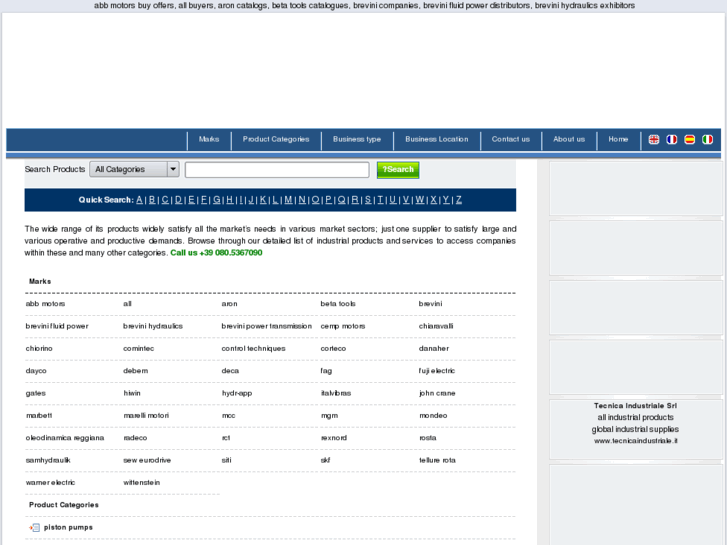Open brevini power transmission link

pyautogui.click(x=267, y=326)
